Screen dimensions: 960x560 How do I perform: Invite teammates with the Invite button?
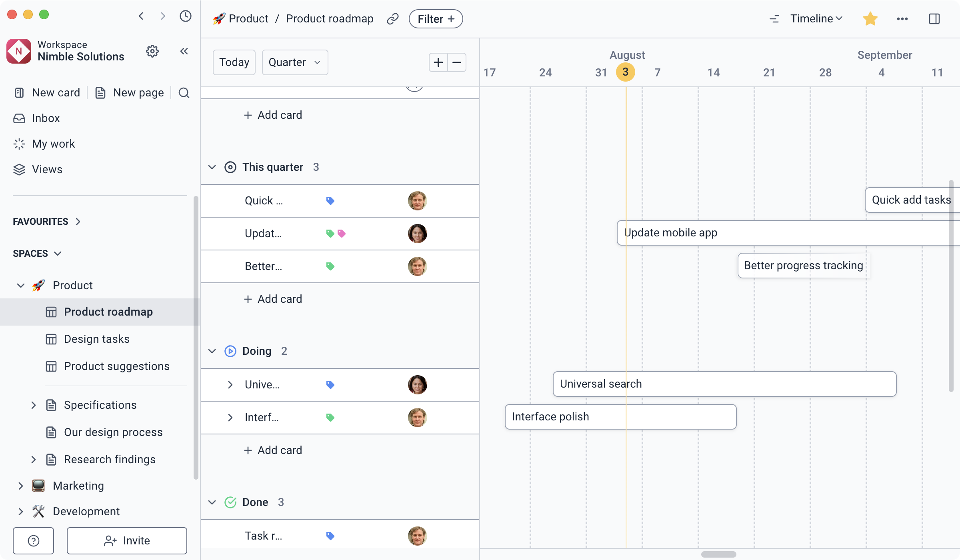tap(127, 540)
